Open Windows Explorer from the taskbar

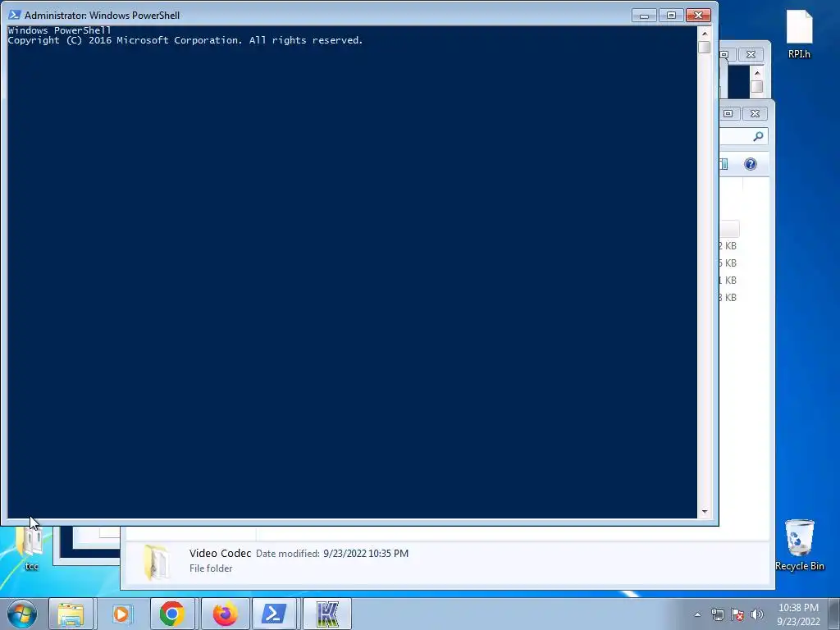pos(71,614)
